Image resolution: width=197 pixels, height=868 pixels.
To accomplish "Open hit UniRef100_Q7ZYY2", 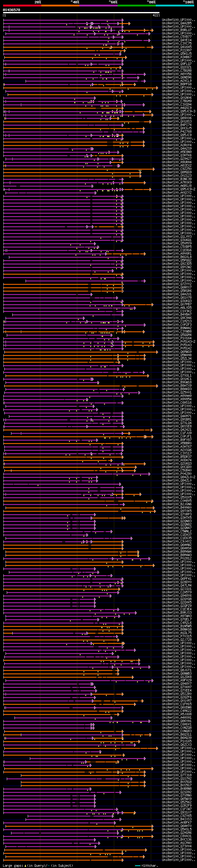I will click(176, 284).
